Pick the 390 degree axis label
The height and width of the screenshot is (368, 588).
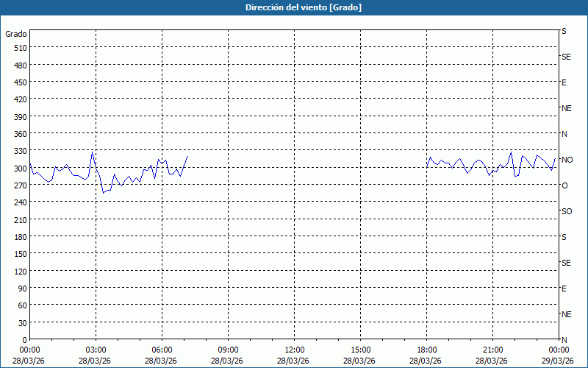21,117
